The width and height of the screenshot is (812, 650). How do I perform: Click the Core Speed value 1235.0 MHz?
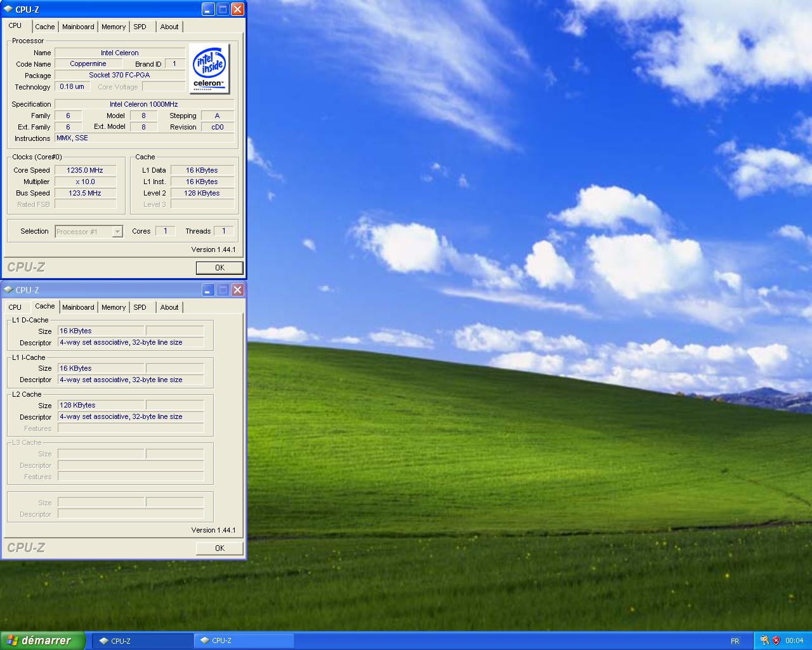point(85,170)
